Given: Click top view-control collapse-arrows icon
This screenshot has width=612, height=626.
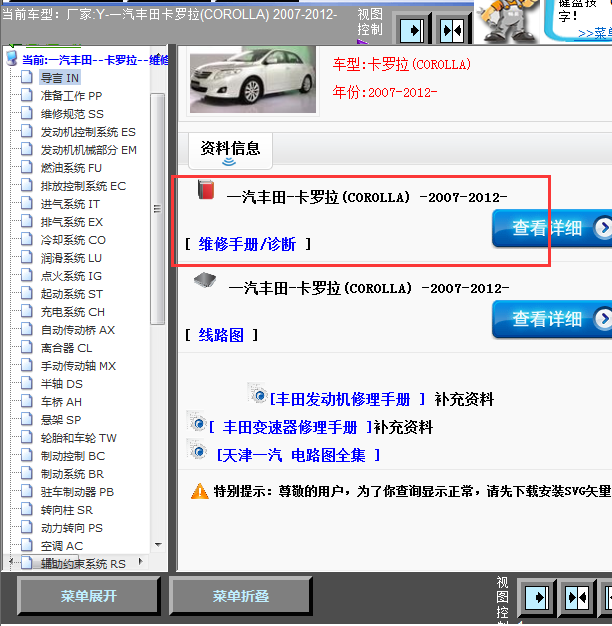Looking at the screenshot, I should click(452, 30).
